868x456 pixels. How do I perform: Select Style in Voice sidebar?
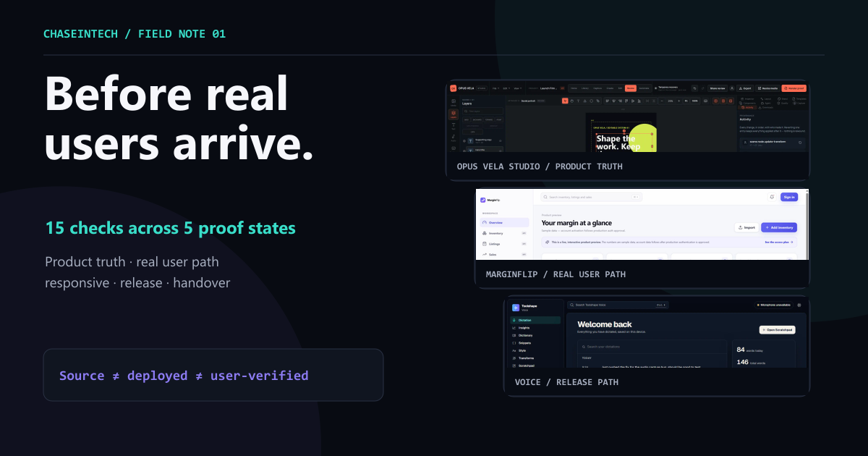(535, 350)
